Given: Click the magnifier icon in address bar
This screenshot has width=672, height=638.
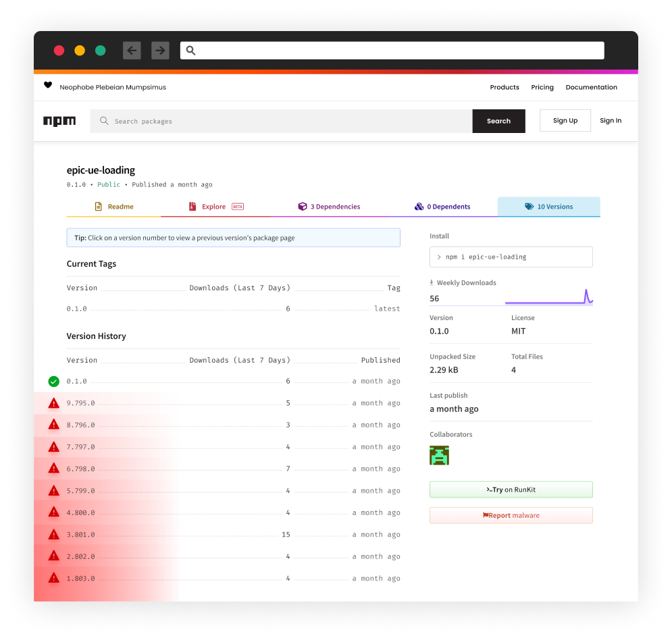Looking at the screenshot, I should click(x=190, y=51).
